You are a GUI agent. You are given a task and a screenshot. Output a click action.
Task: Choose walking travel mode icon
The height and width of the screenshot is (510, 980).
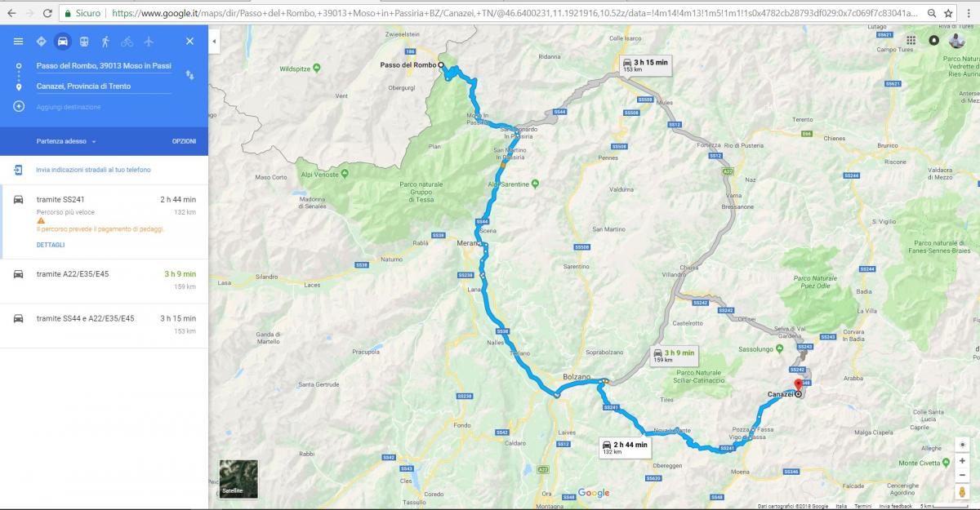pos(105,42)
